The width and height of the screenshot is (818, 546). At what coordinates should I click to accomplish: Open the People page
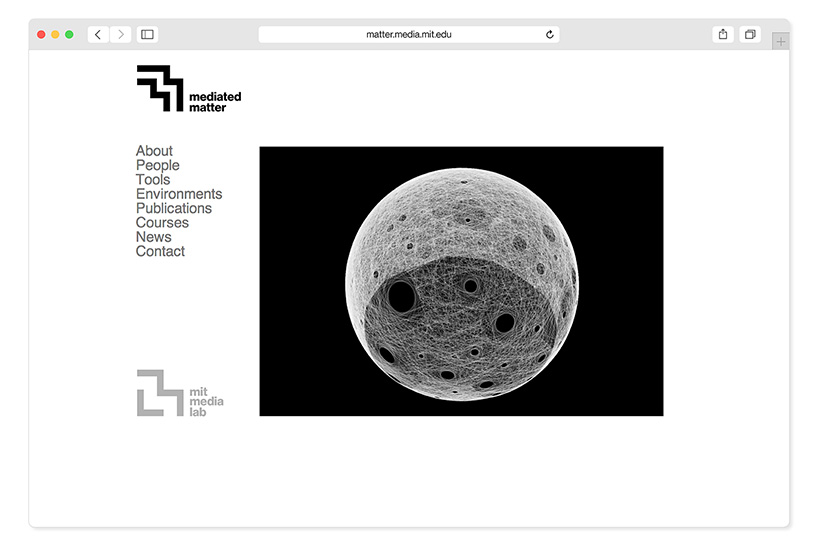(158, 165)
